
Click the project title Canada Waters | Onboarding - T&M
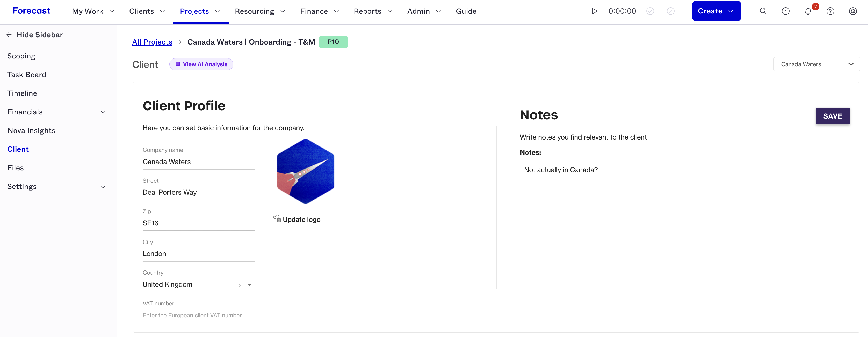coord(251,42)
